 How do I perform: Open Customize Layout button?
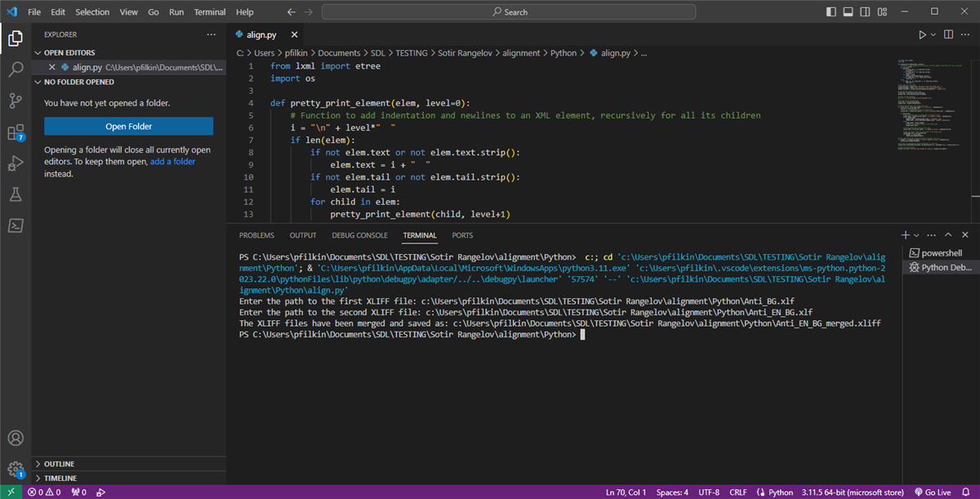click(883, 12)
